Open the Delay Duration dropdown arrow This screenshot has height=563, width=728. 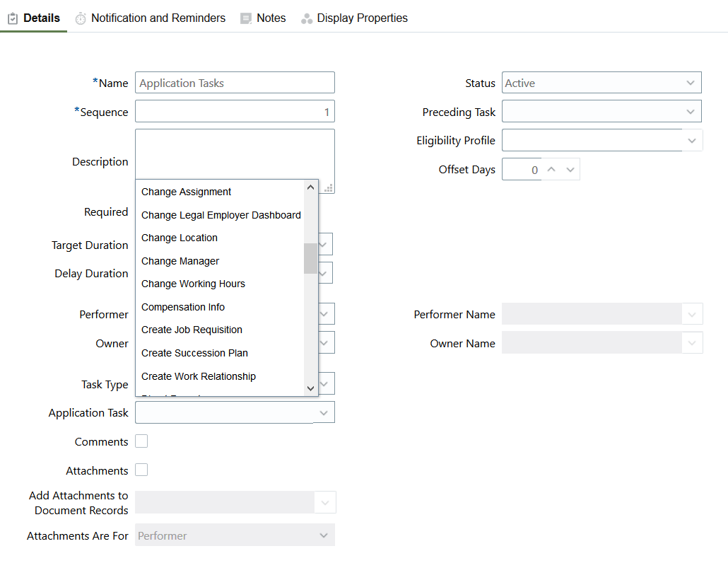tap(324, 273)
